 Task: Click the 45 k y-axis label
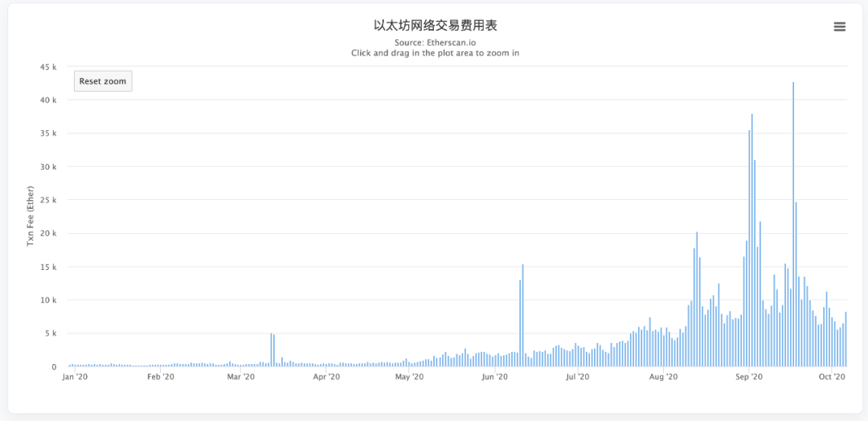click(x=47, y=67)
